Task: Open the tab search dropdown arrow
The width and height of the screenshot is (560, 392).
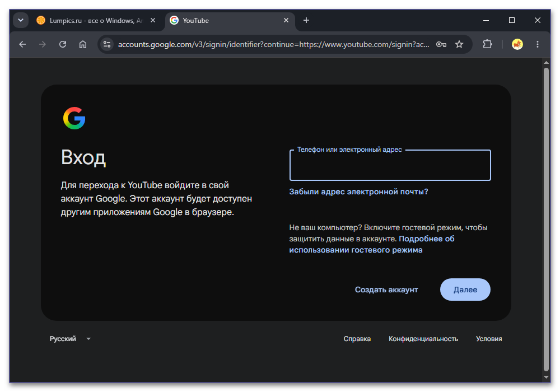Action: pyautogui.click(x=21, y=20)
